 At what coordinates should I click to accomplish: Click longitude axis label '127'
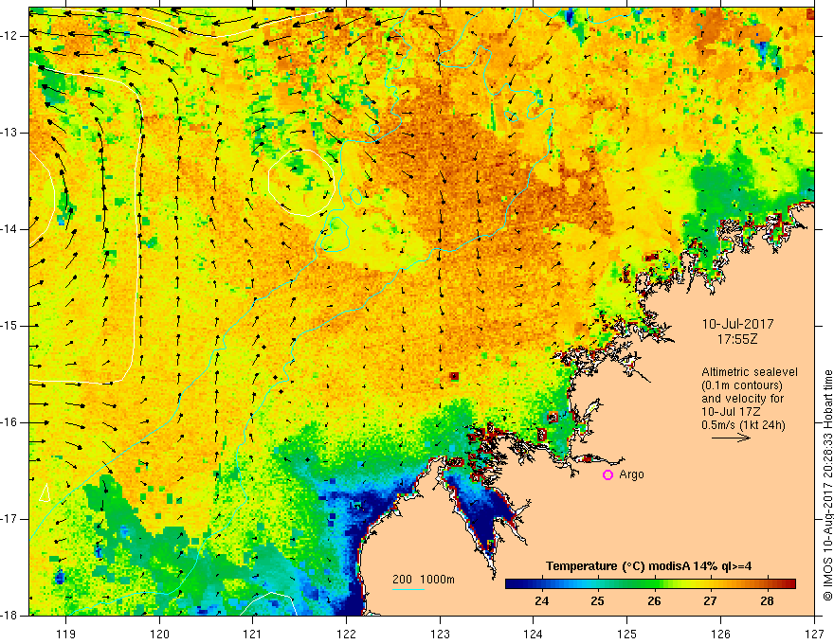coord(814,634)
